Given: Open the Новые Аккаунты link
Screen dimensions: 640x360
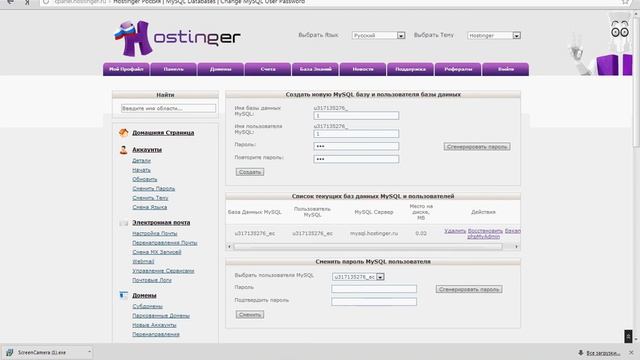Looking at the screenshot, I should (154, 325).
